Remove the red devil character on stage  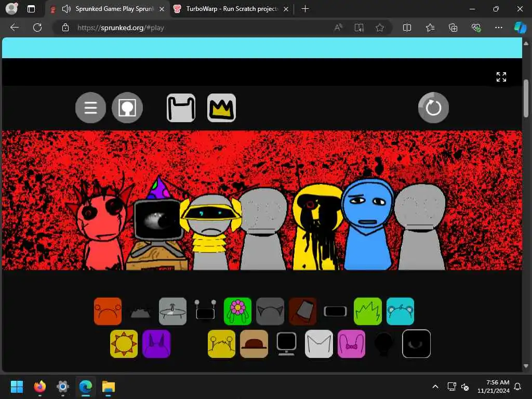(x=102, y=224)
